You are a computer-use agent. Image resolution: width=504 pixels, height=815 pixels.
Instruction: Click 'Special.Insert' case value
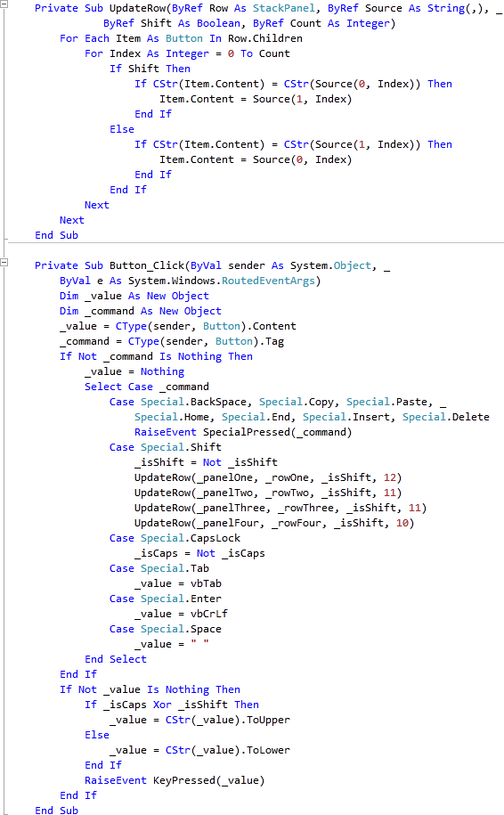pos(346,417)
